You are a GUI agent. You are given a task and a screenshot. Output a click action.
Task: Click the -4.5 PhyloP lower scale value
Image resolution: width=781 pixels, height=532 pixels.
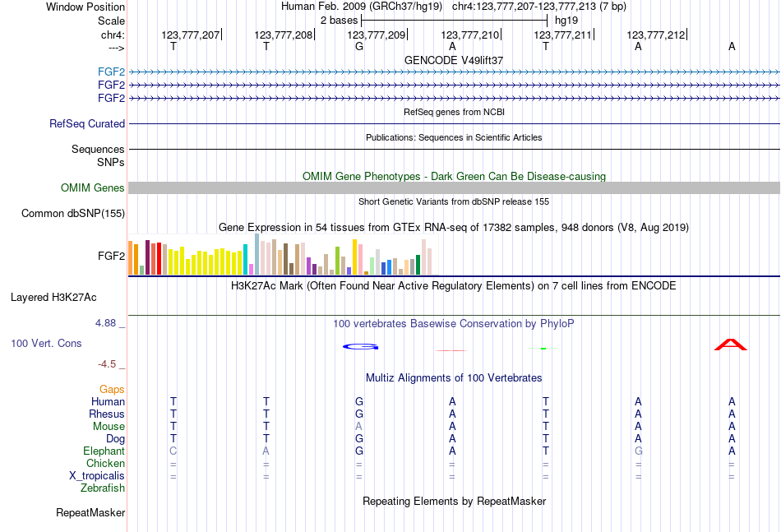(x=107, y=364)
